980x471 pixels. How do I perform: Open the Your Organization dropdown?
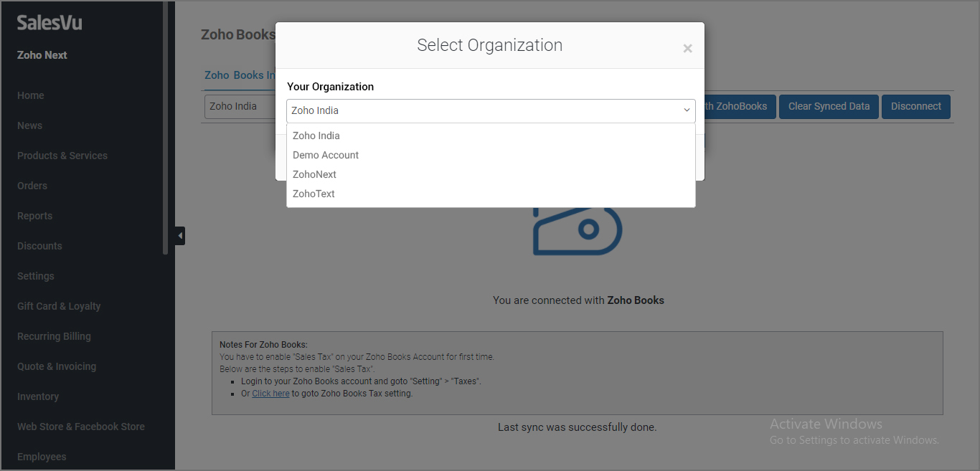pos(491,110)
